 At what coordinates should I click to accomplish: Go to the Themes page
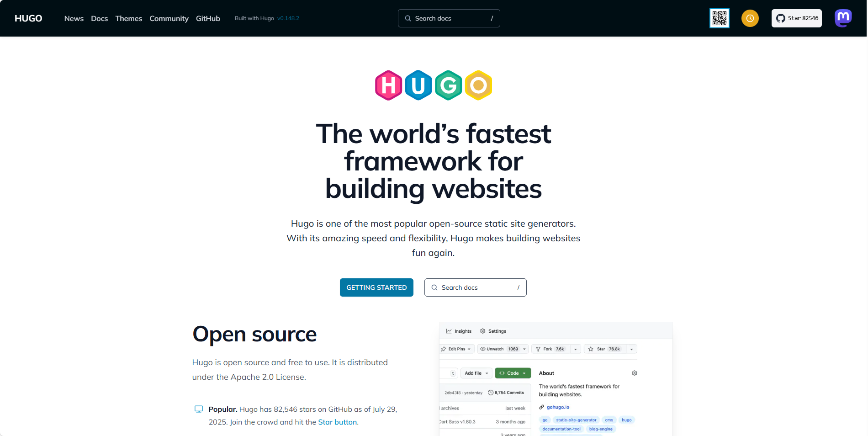[129, 18]
